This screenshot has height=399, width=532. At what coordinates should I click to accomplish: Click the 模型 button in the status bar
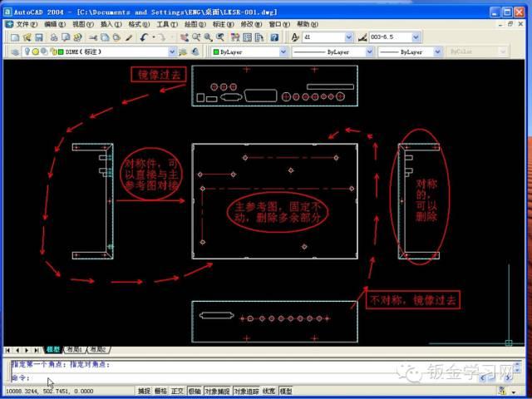(285, 391)
